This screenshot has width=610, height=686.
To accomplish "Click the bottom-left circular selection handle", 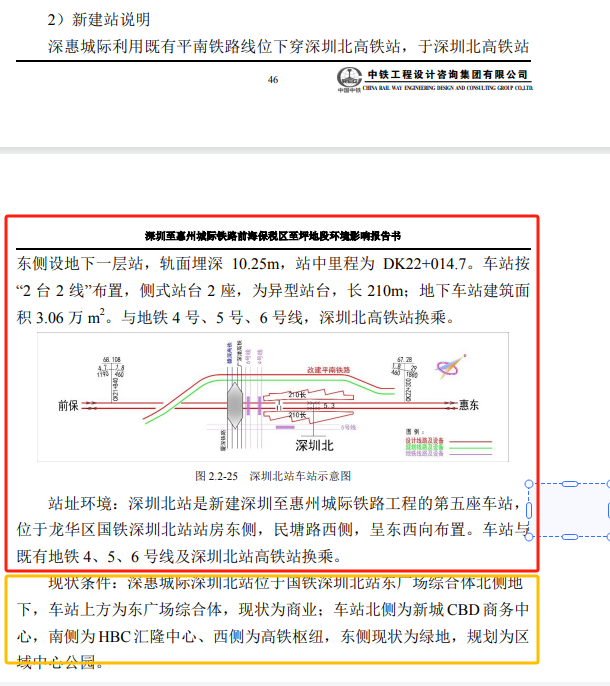I will coord(529,537).
